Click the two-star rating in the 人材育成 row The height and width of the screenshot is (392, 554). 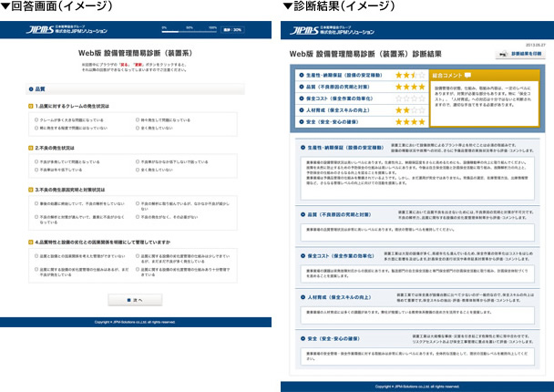[410, 110]
